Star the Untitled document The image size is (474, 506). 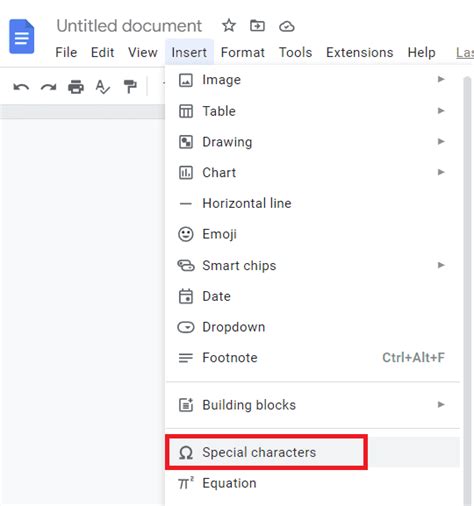click(229, 26)
